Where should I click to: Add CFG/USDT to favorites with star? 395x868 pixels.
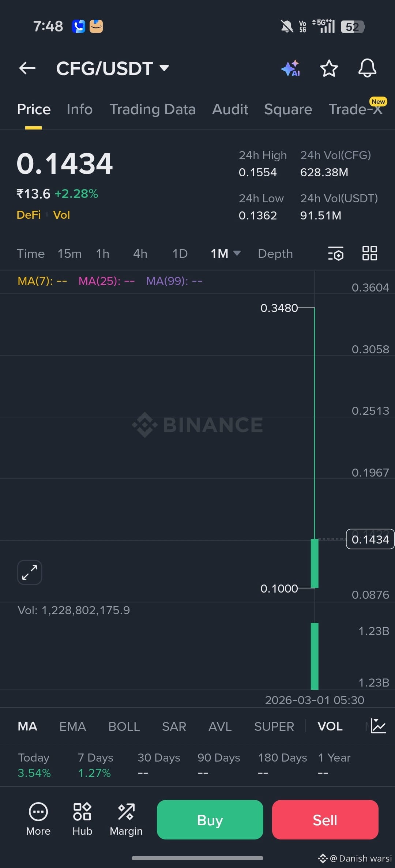329,68
